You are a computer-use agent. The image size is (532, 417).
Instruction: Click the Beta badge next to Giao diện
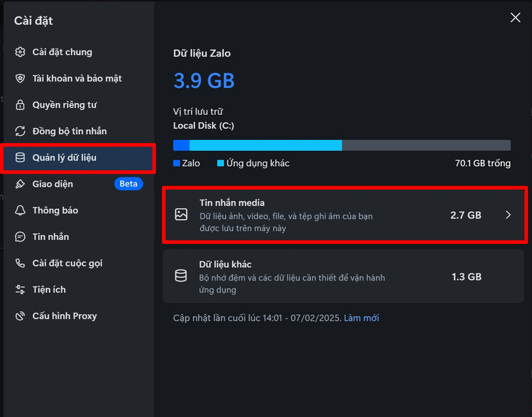[129, 184]
